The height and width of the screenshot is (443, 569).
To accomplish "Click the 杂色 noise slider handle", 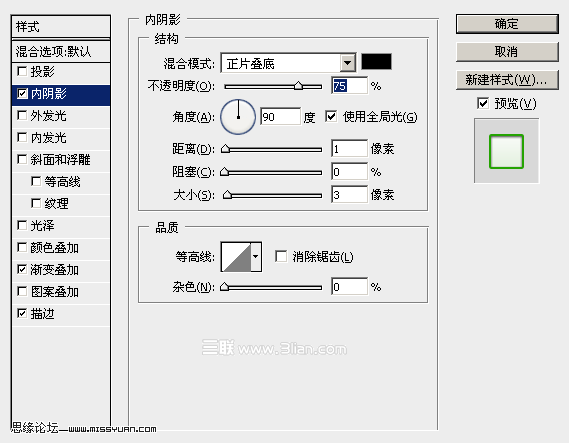I will tap(225, 287).
